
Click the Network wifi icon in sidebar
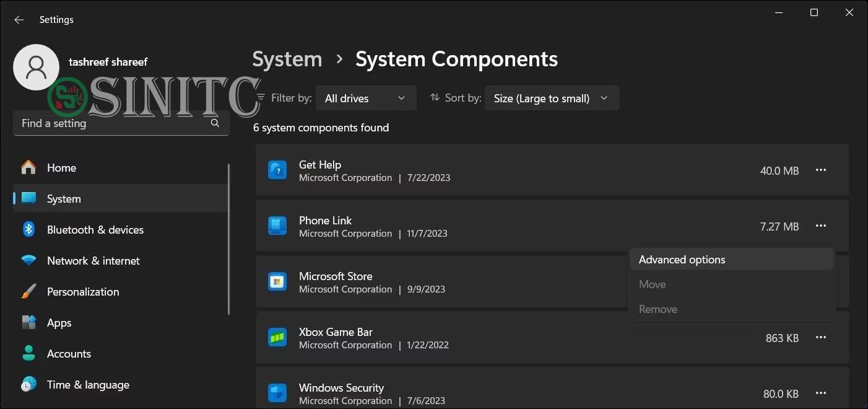(x=28, y=260)
